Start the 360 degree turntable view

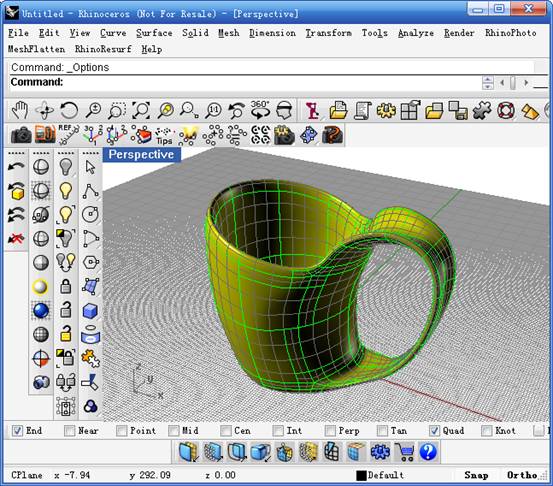coord(260,110)
